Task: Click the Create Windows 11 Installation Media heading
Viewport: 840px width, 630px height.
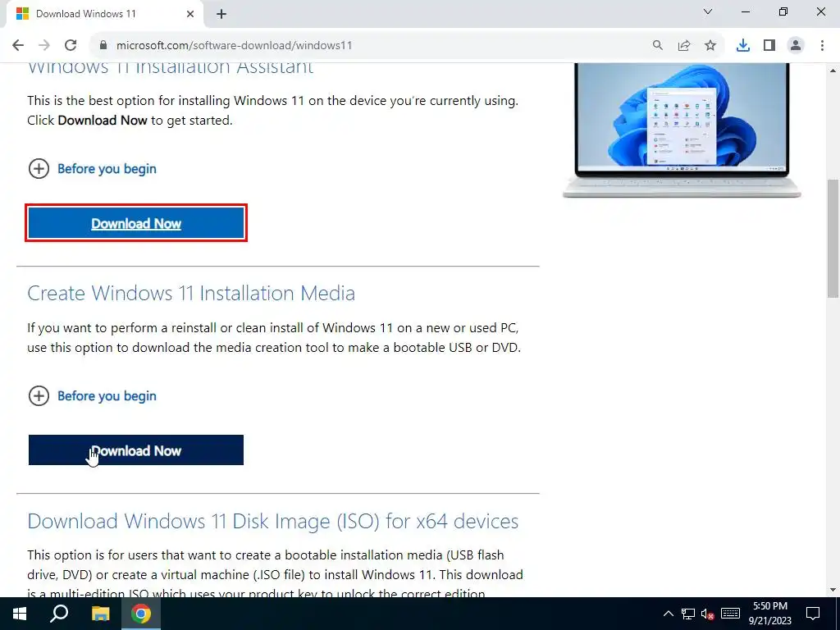Action: (191, 293)
